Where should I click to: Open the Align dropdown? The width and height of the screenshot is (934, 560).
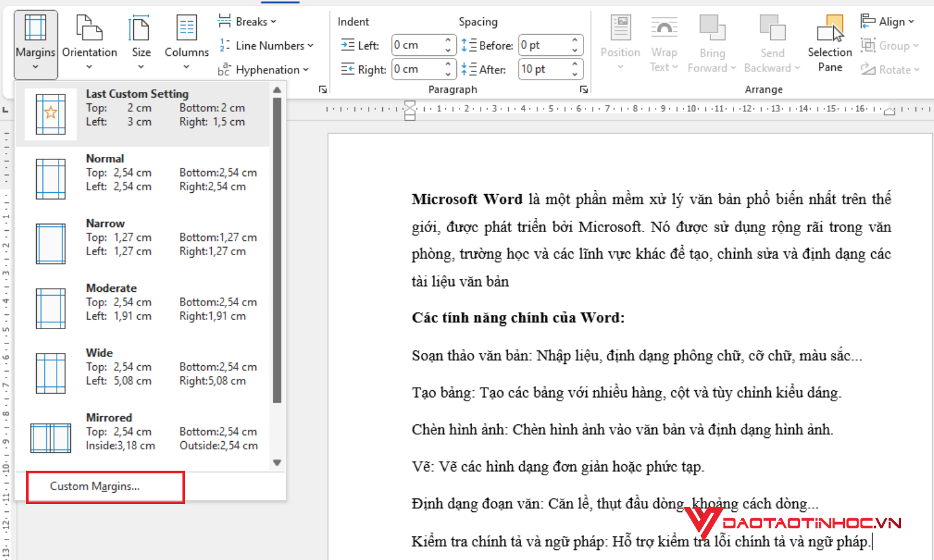[x=887, y=22]
